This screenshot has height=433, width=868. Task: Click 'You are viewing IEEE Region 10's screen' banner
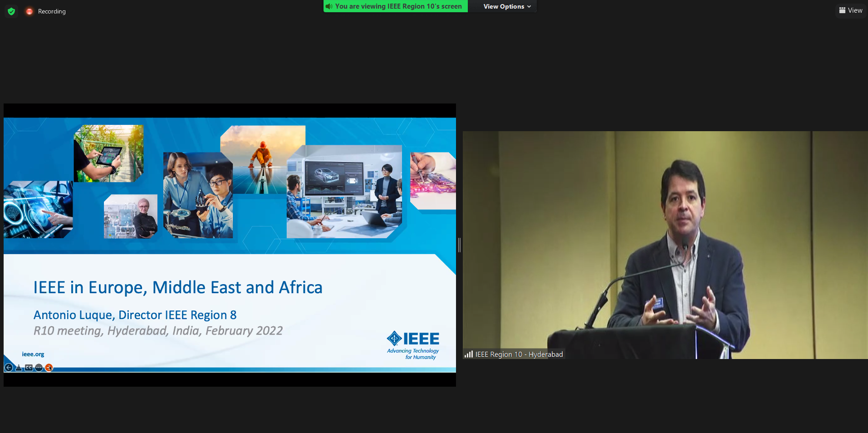click(395, 6)
